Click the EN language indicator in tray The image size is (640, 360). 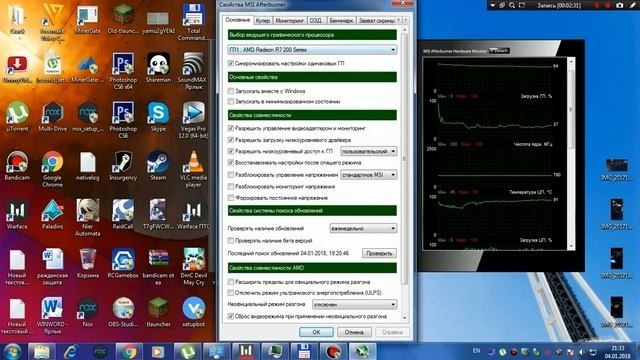[x=476, y=351]
